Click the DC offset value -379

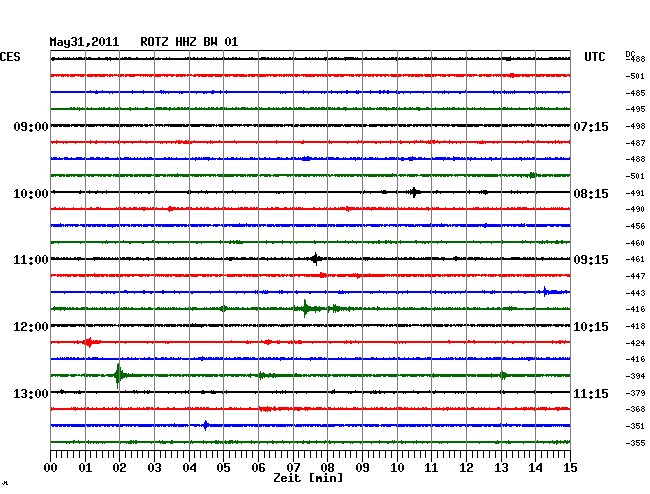coord(635,393)
